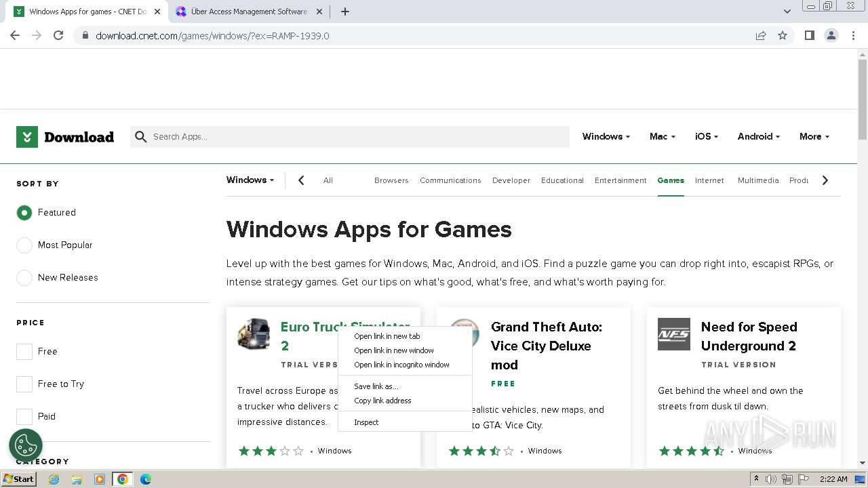Open a new browser tab
This screenshot has width=868, height=488.
pos(345,12)
